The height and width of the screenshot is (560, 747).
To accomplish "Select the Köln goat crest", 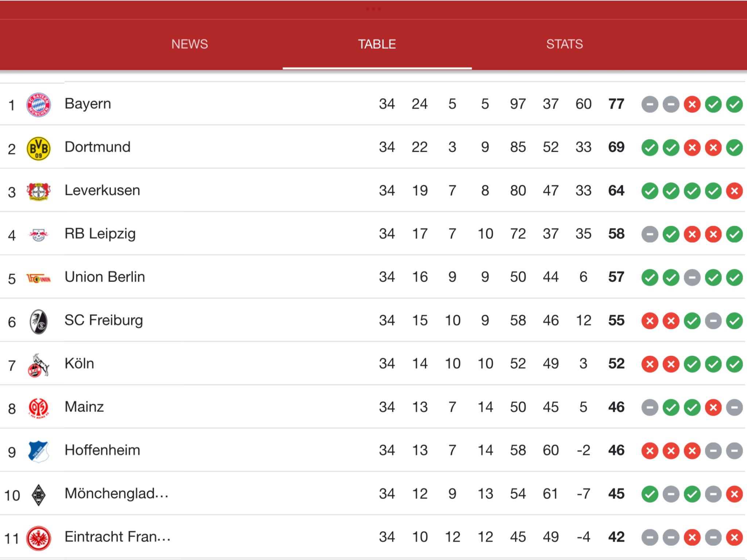I will [x=38, y=365].
